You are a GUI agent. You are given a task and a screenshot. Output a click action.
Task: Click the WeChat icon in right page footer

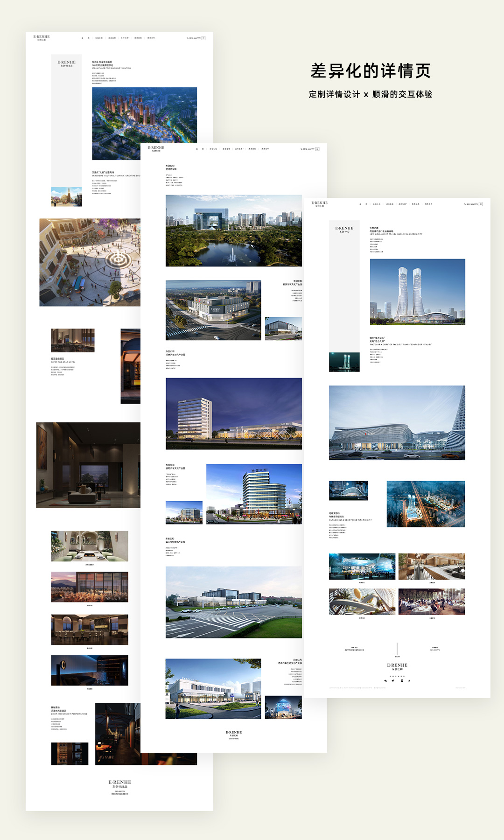(x=385, y=681)
